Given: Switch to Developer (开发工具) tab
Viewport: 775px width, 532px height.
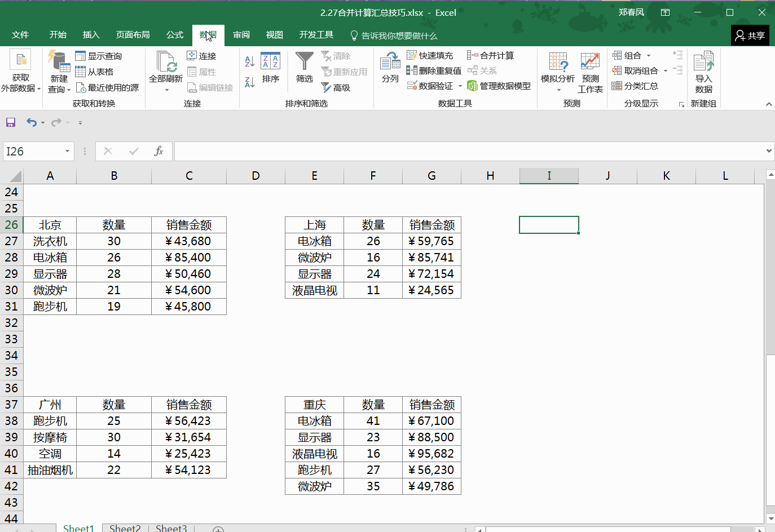Looking at the screenshot, I should [x=316, y=35].
